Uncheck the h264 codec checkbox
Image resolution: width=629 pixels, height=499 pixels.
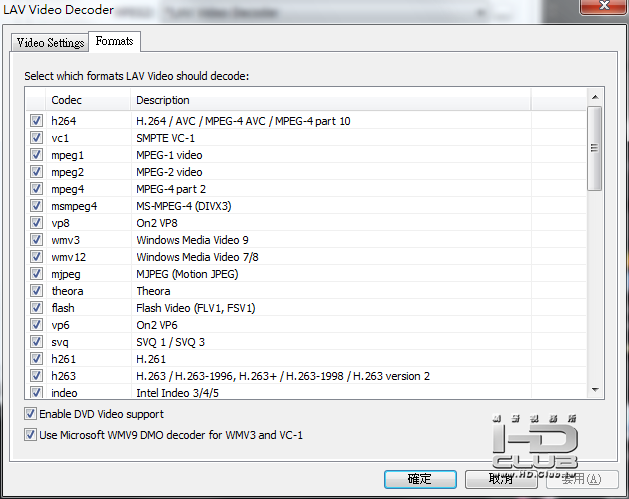37,121
